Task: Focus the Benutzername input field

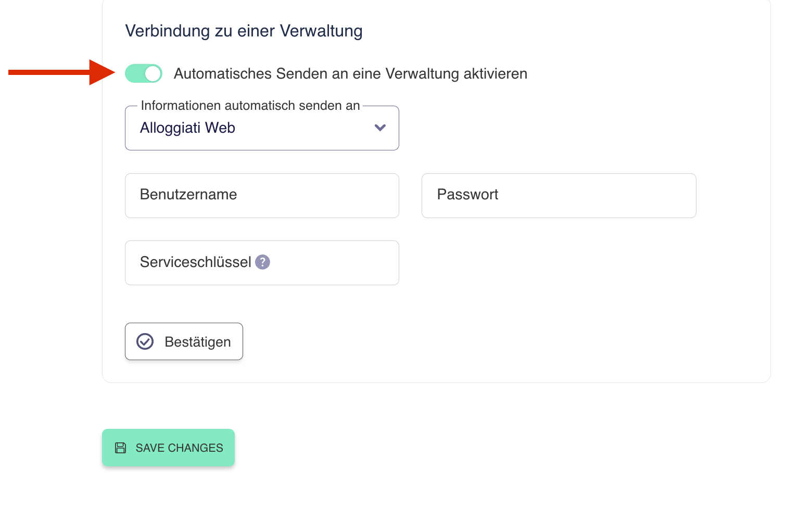Action: click(x=261, y=196)
